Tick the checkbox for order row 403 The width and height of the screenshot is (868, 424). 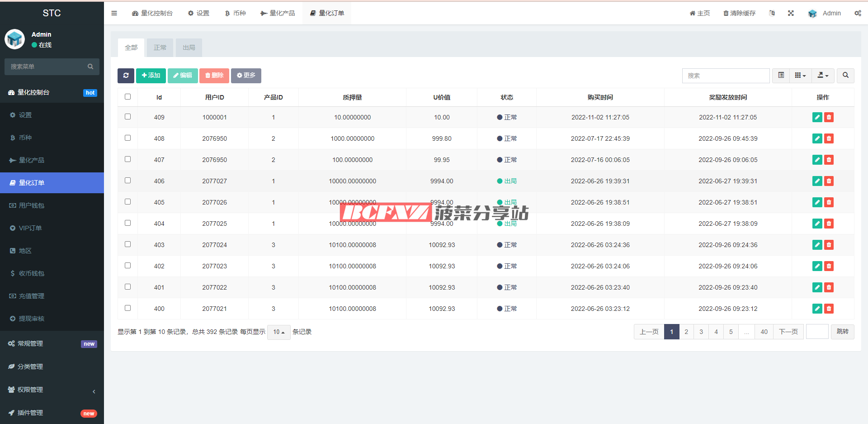coord(127,244)
